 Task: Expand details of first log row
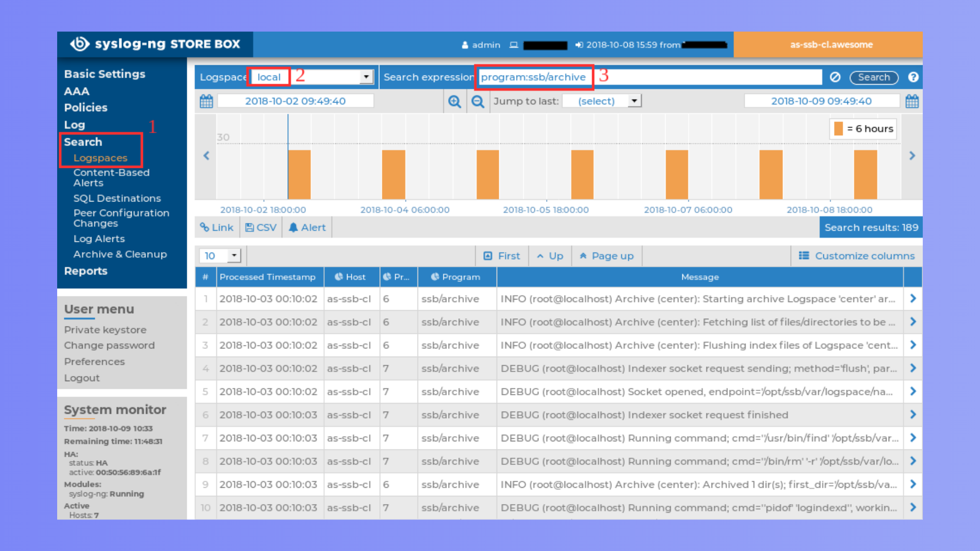pos(913,298)
